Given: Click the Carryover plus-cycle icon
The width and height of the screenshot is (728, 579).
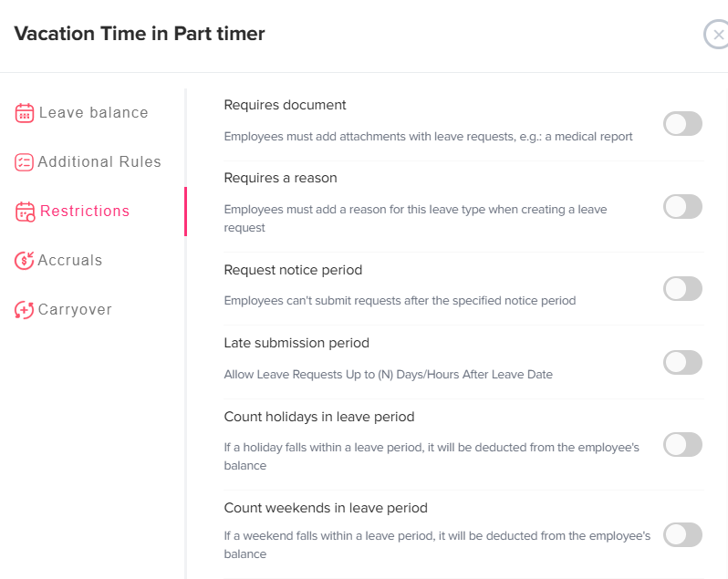Looking at the screenshot, I should [x=25, y=310].
